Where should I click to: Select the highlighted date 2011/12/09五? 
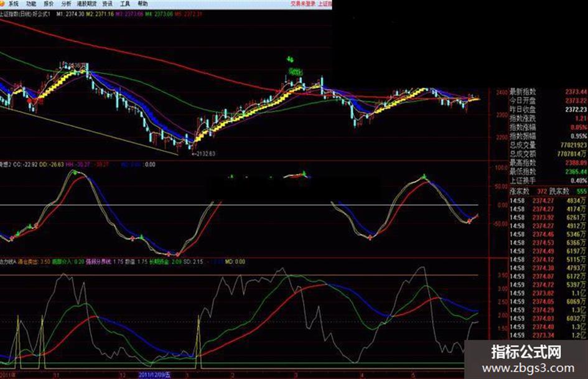[154, 375]
